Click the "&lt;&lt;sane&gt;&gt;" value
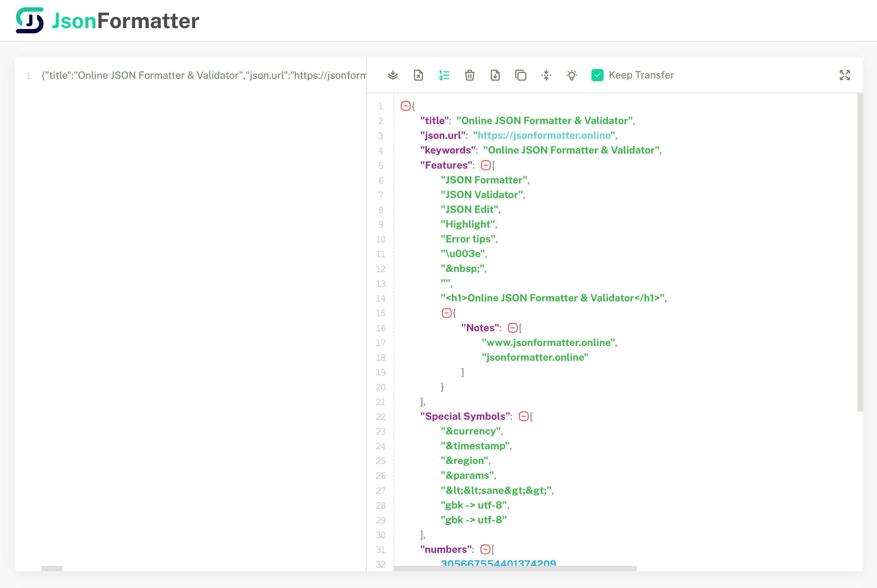Image resolution: width=877 pixels, height=588 pixels. tap(497, 490)
